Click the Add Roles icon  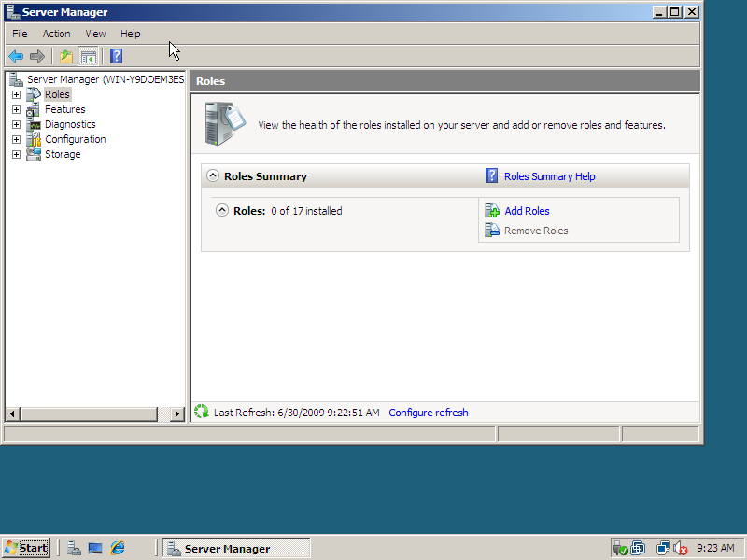(x=492, y=211)
